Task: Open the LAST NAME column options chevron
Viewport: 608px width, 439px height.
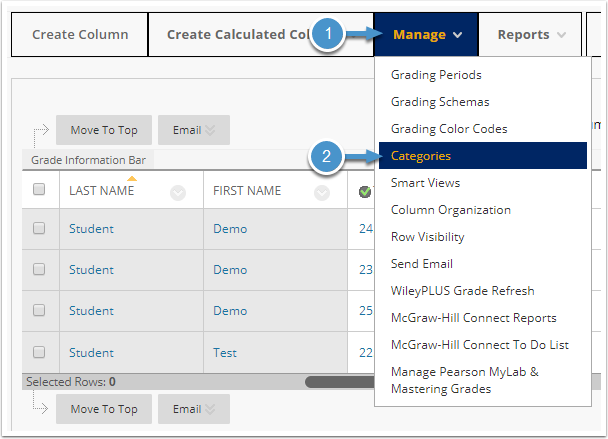Action: [178, 193]
